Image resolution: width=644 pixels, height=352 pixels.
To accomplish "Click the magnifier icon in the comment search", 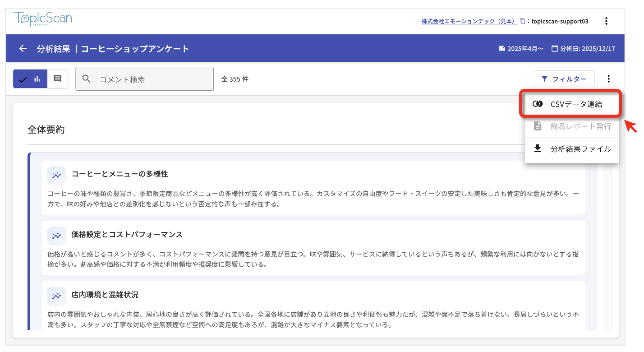I will pos(87,79).
